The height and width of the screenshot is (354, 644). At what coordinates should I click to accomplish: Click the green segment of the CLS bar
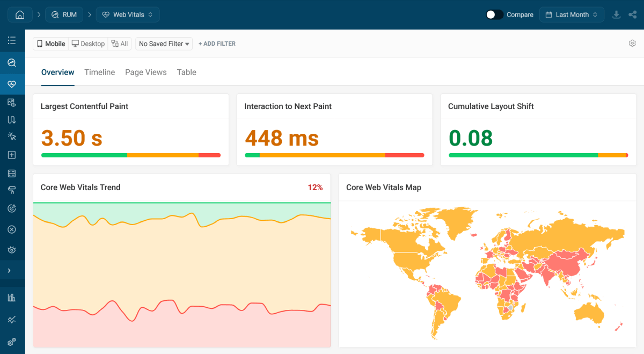tap(523, 155)
